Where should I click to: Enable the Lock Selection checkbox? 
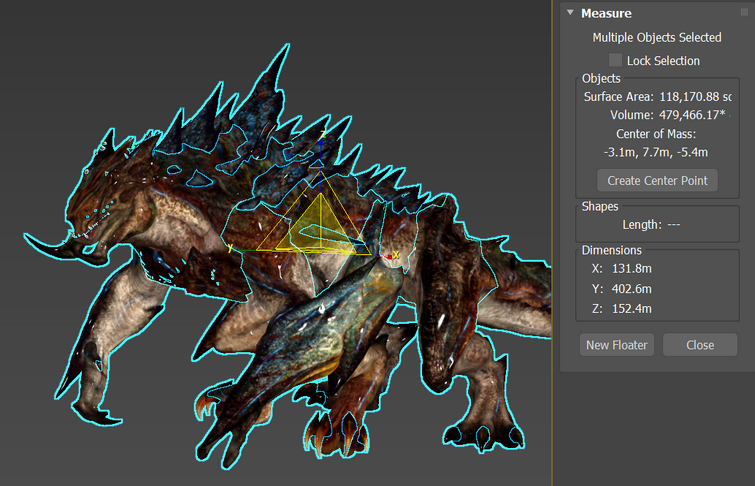pos(615,60)
